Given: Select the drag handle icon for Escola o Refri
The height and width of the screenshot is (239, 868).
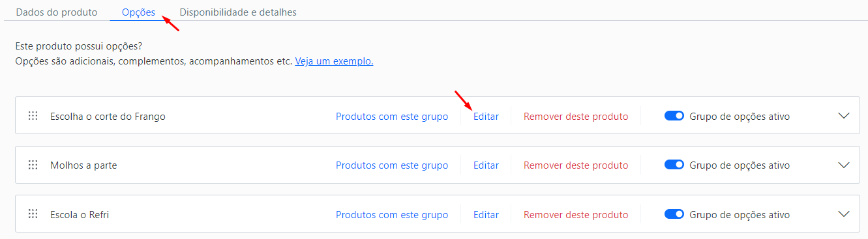Looking at the screenshot, I should pyautogui.click(x=33, y=214).
